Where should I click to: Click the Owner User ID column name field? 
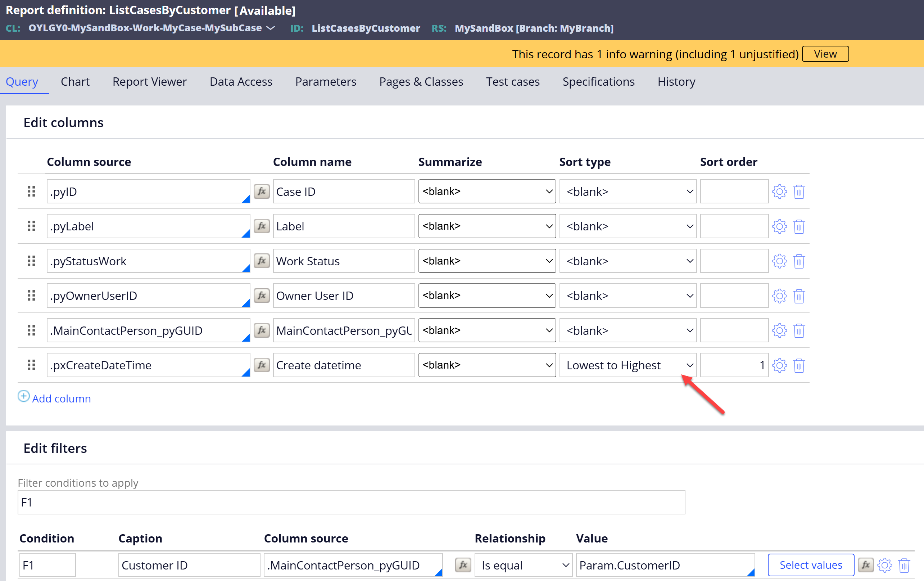343,296
